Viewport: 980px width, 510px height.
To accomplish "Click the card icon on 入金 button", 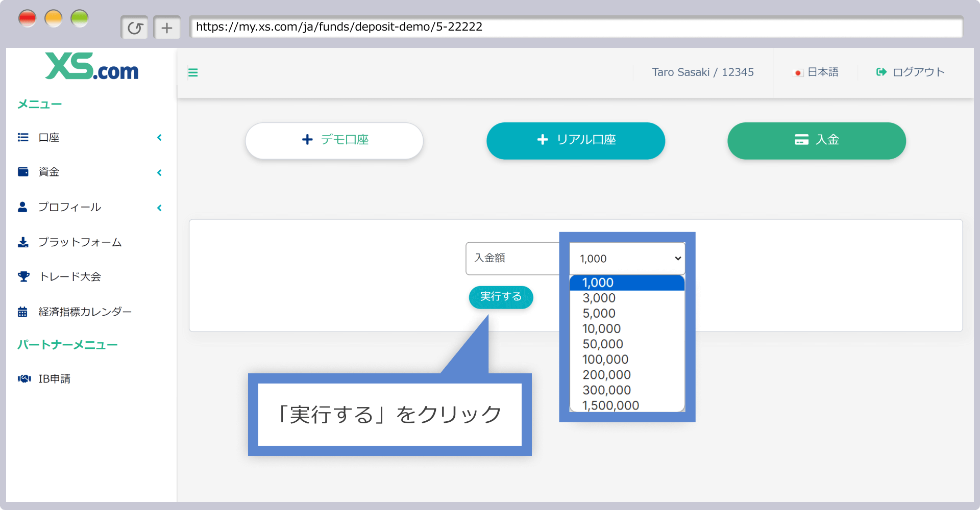I will [801, 139].
